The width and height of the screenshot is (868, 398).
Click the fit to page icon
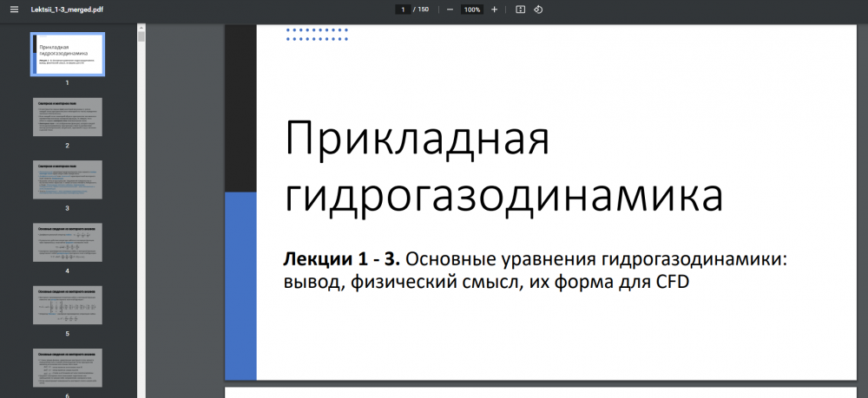(520, 10)
